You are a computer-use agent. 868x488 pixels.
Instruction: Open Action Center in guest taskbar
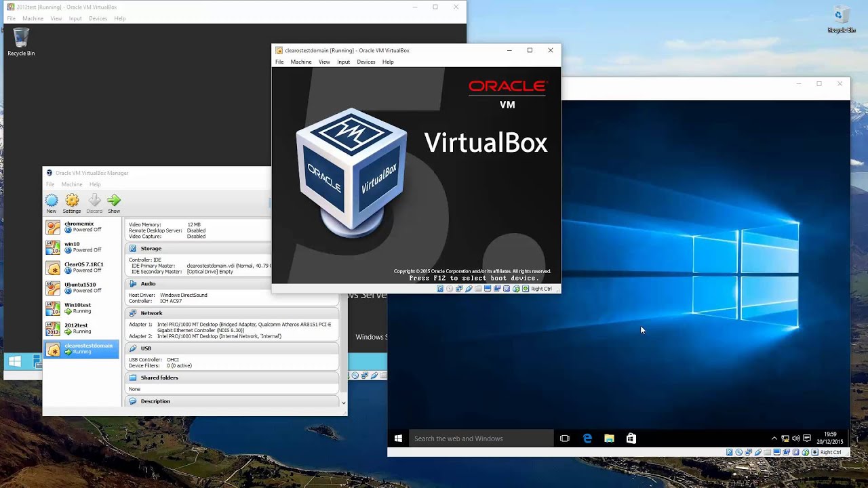[807, 439]
